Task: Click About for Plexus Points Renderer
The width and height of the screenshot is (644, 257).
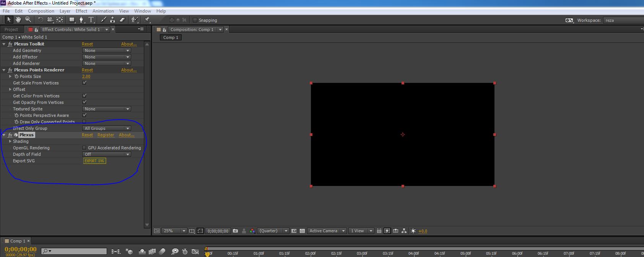Action: [x=129, y=70]
